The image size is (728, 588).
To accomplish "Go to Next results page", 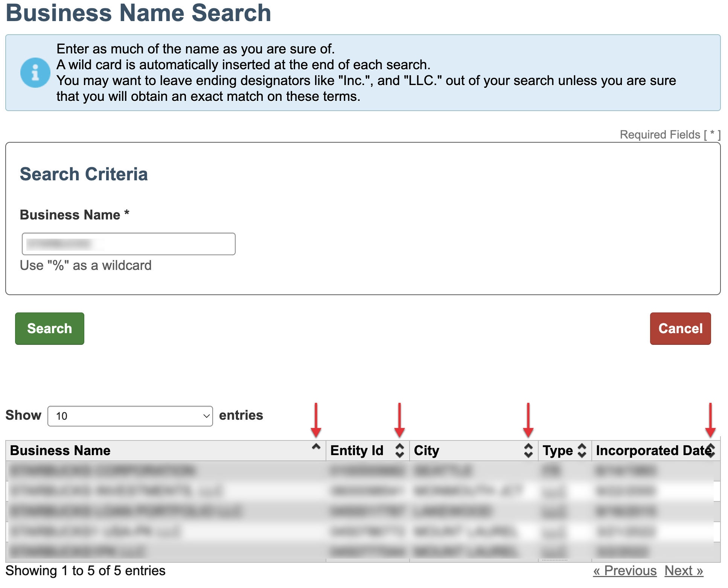I will pyautogui.click(x=684, y=571).
